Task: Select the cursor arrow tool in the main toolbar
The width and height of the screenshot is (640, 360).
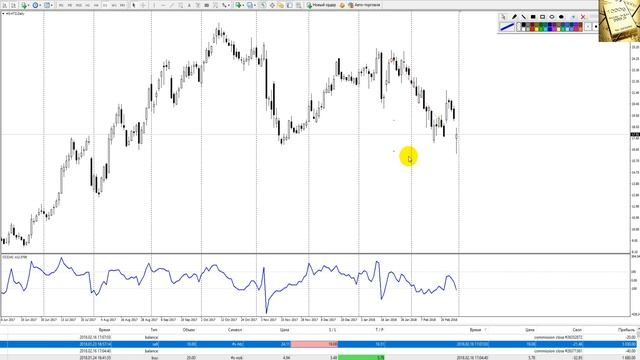Action: 134,5
